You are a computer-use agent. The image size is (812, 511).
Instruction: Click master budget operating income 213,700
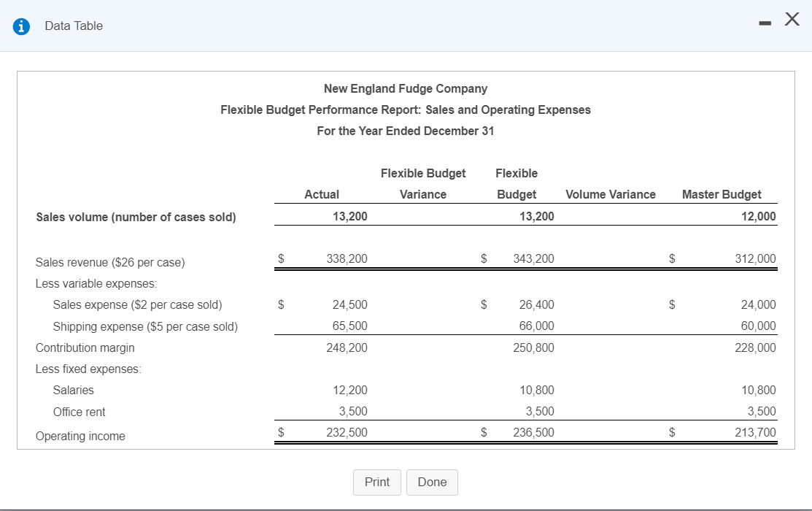[x=756, y=432]
